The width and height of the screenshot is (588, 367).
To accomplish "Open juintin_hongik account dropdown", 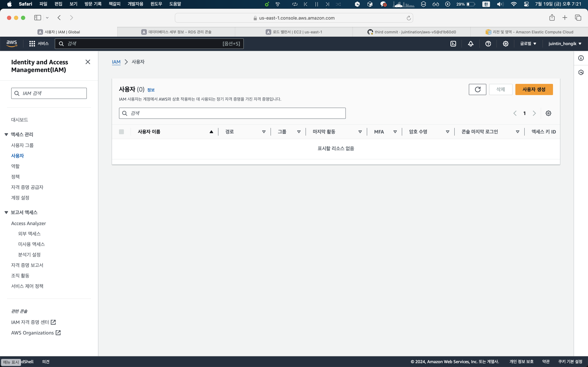I will pyautogui.click(x=565, y=44).
